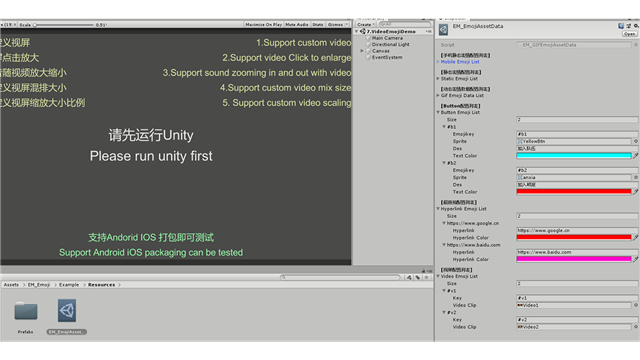The image size is (640, 360).
Task: Collapse the 7.VideoEmojiDemo scene in Hierarchy
Action: (357, 31)
